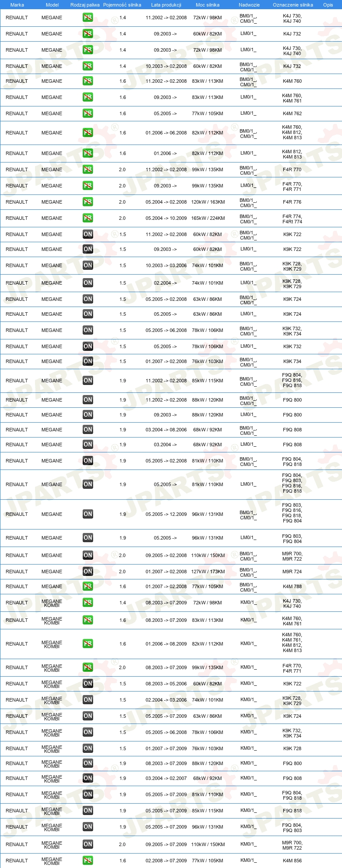Click the ON icon in the 127kW / 173KM row
Viewport: 342px width, 868px height.
point(88,572)
